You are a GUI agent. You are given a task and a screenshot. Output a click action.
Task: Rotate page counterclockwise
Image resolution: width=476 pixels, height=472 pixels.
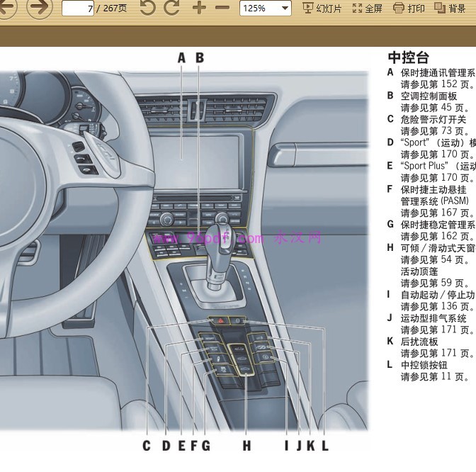147,8
